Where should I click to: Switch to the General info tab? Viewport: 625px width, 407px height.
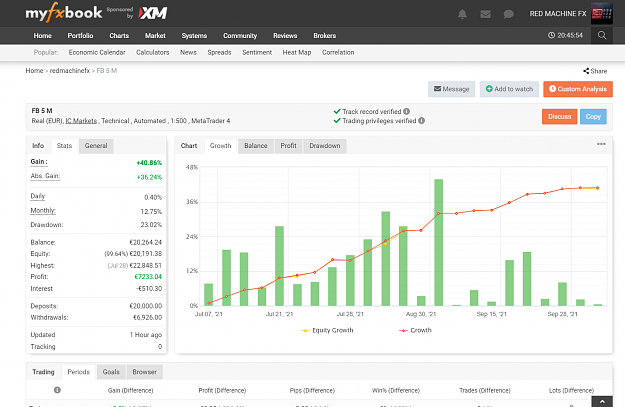tap(96, 146)
